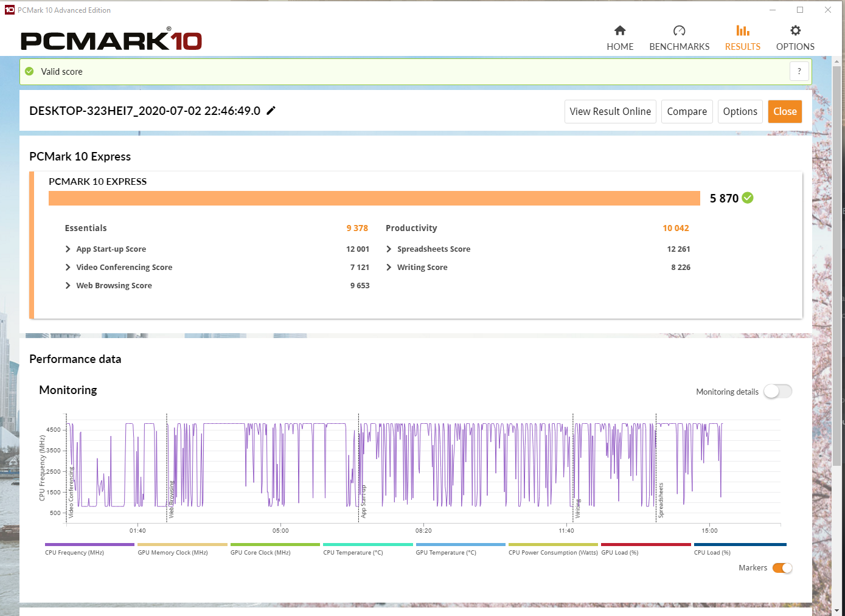Click the question mark help button
The image size is (845, 616).
799,71
